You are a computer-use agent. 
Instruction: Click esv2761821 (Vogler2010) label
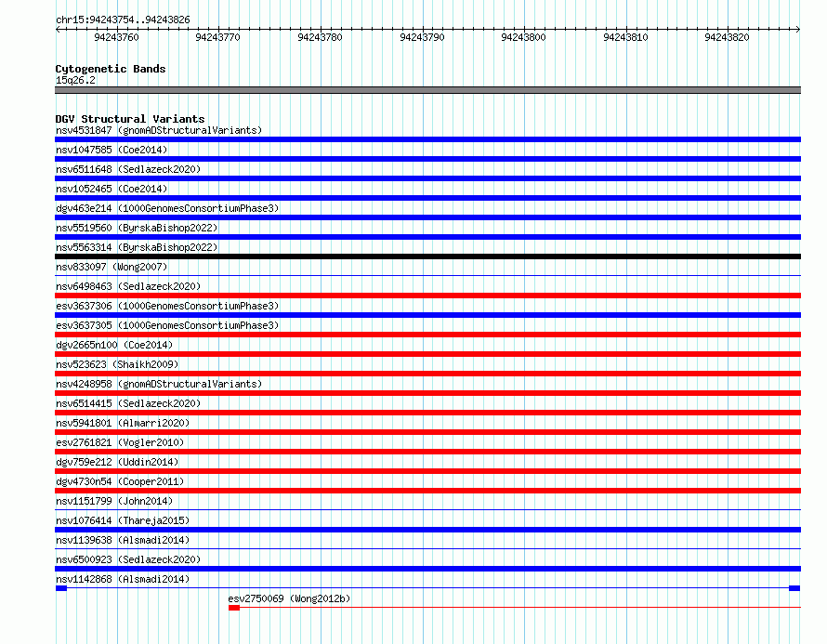tap(120, 442)
